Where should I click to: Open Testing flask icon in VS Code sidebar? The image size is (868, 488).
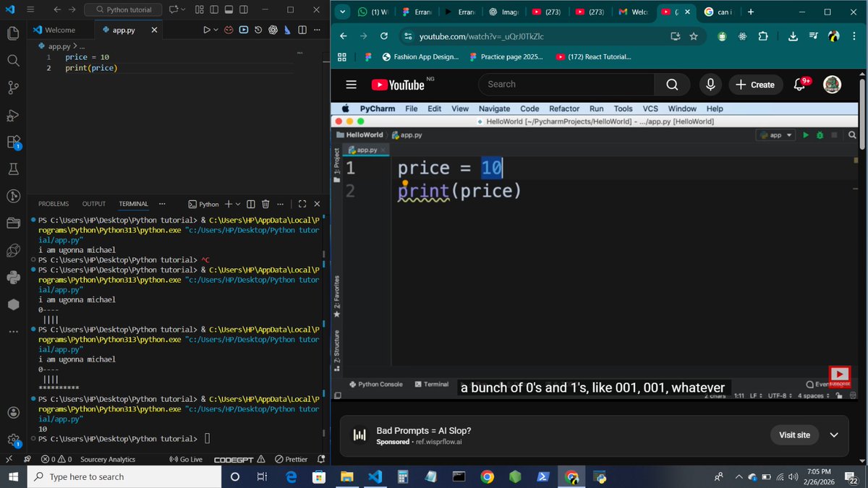[x=13, y=169]
